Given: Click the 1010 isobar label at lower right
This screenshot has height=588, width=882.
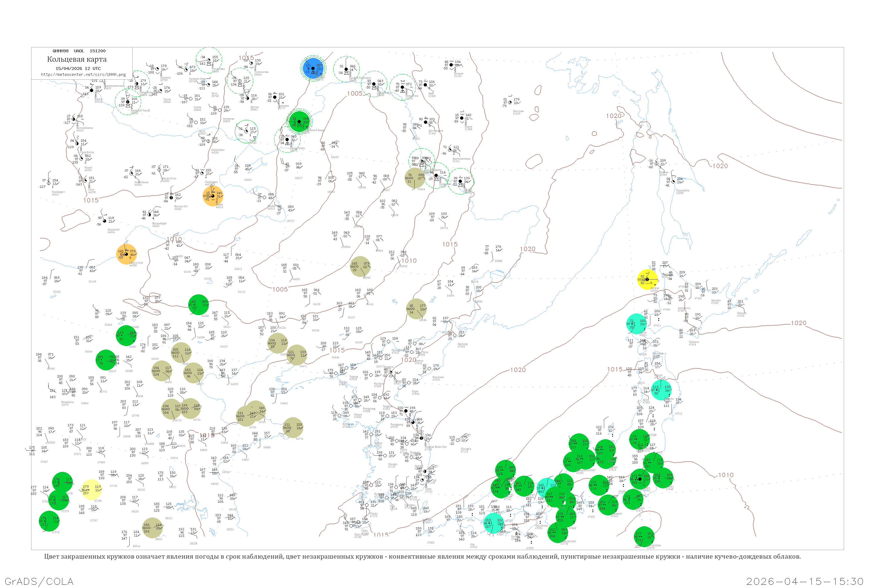Looking at the screenshot, I should [726, 475].
